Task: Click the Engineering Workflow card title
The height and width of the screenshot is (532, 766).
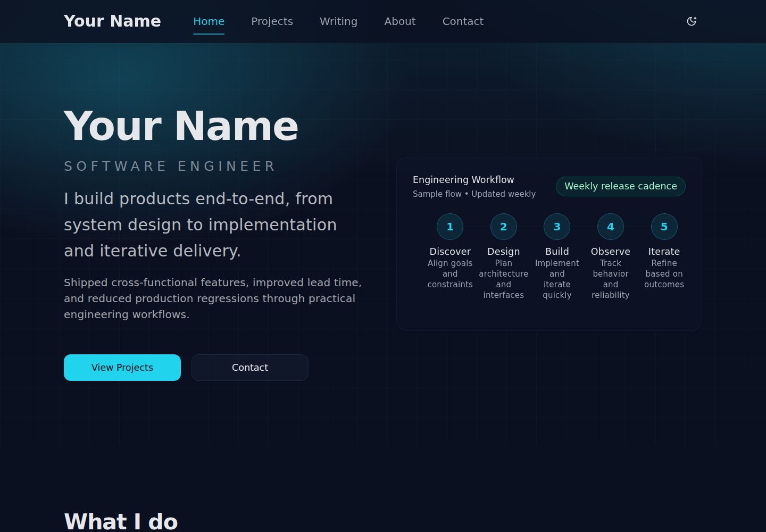Action: [x=463, y=180]
